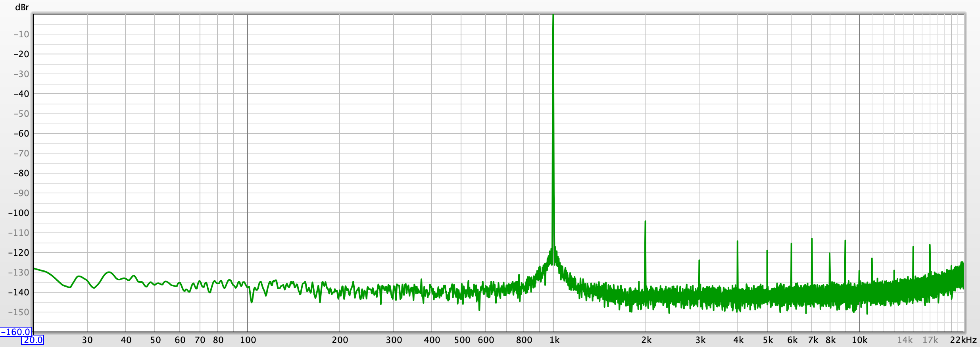Viewport: 980px width, 347px height.
Task: Click the -70 level axis label
Action: point(21,153)
